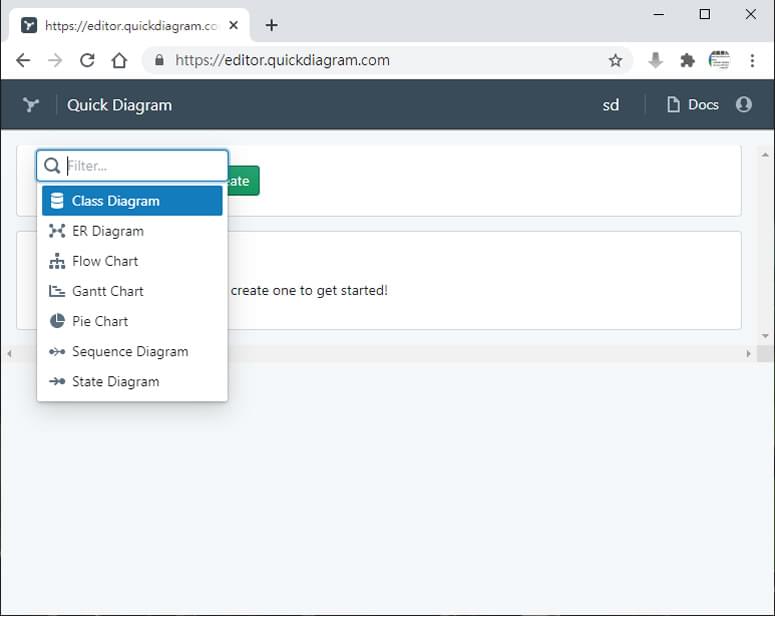Open a new browser tab

[x=271, y=25]
